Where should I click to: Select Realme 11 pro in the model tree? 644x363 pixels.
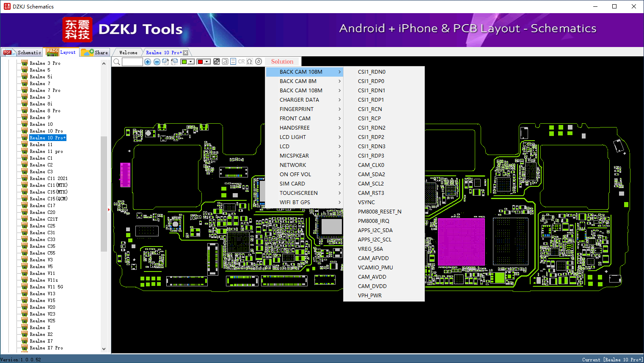(46, 151)
